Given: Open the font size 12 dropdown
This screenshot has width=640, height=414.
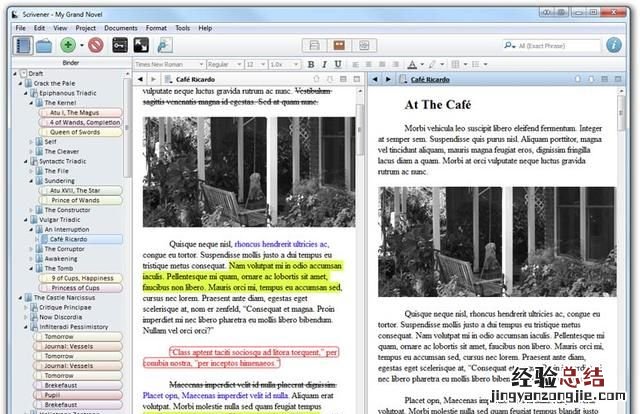Looking at the screenshot, I should pyautogui.click(x=252, y=64).
